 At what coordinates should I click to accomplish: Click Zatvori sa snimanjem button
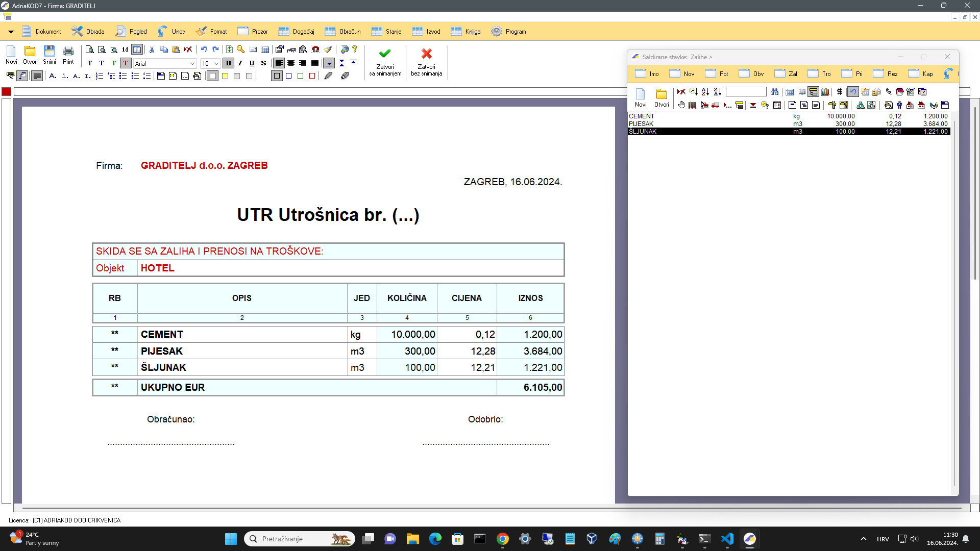385,62
